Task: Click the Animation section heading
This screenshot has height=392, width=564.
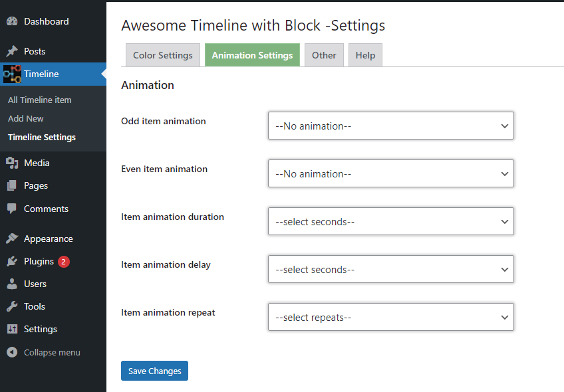Action: [148, 85]
